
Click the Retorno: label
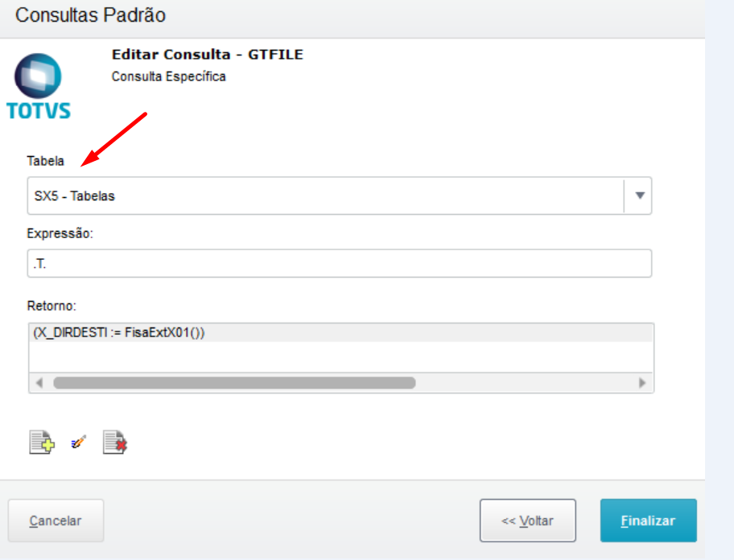point(52,306)
